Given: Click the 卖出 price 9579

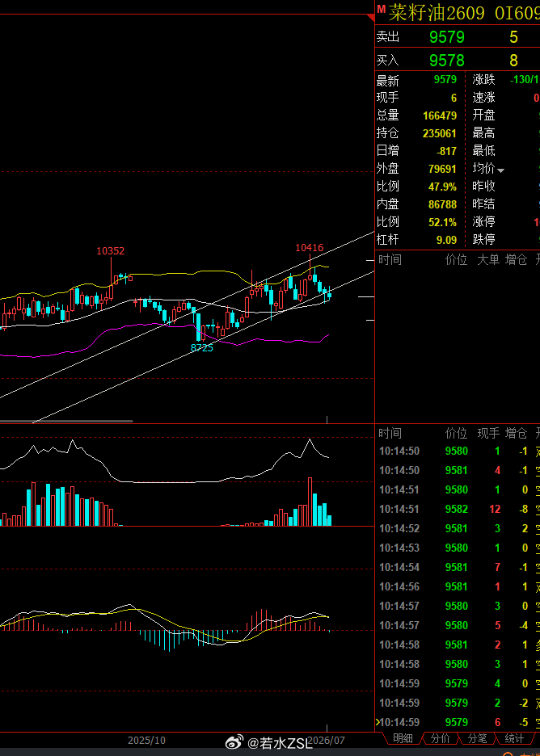Looking at the screenshot, I should [x=447, y=37].
